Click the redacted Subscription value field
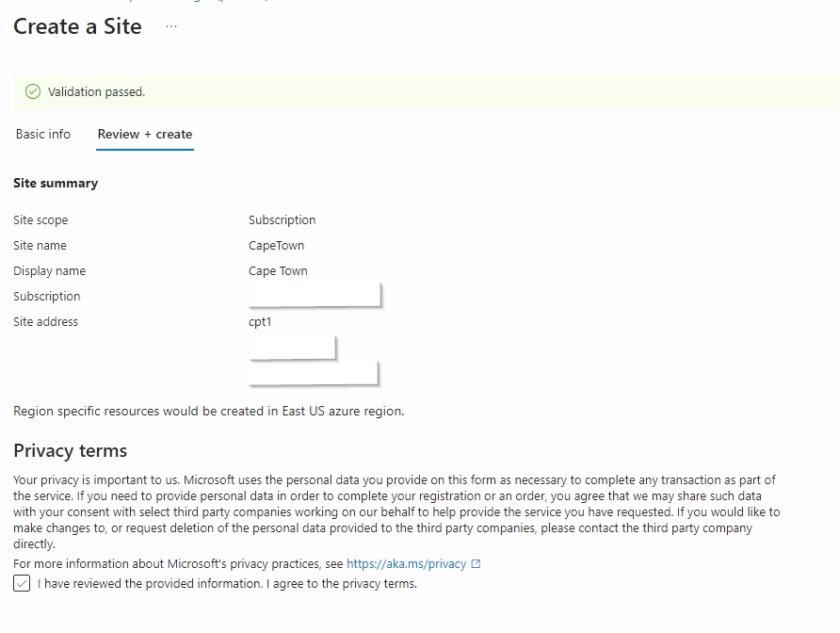840x633 pixels. [314, 295]
